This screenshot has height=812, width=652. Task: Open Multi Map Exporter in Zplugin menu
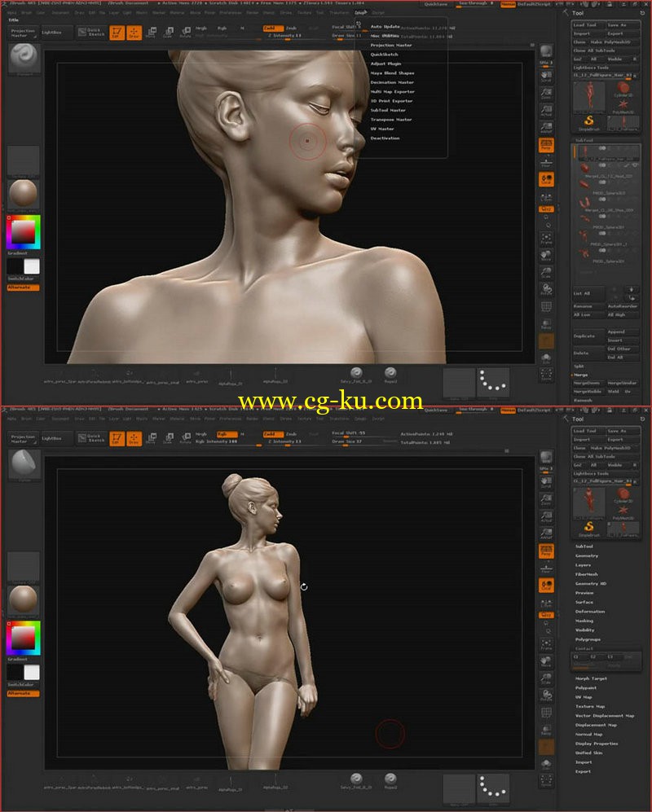(392, 92)
